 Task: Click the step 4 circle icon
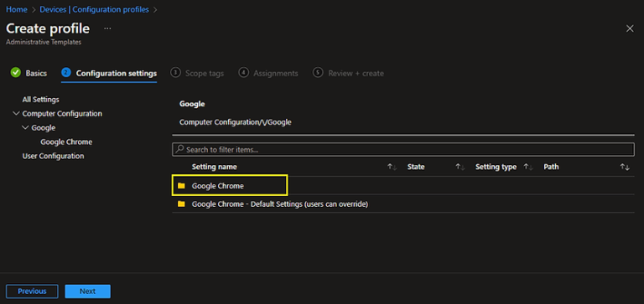(x=243, y=73)
